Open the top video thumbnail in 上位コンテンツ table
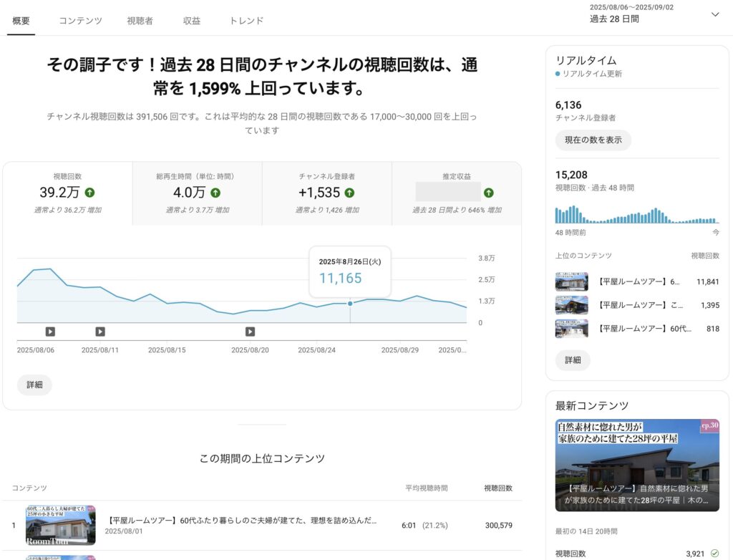The width and height of the screenshot is (733, 560). [x=60, y=526]
